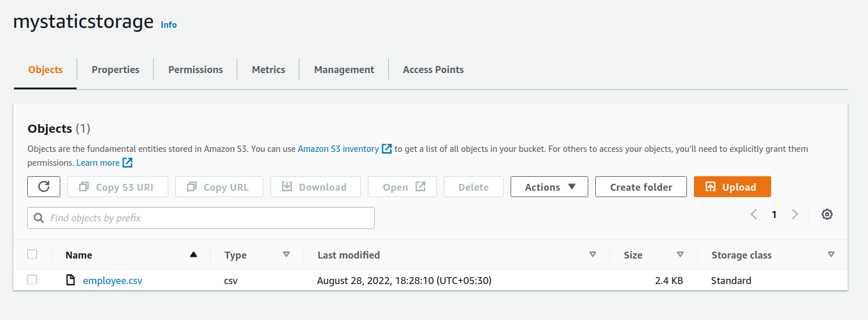Sort by Storage class column arrow
The image size is (868, 320).
point(831,255)
